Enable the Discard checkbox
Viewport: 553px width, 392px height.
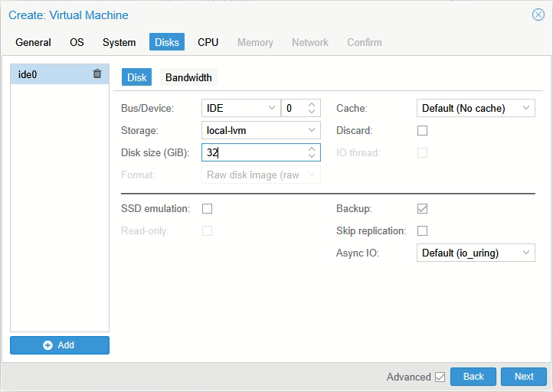tap(422, 131)
